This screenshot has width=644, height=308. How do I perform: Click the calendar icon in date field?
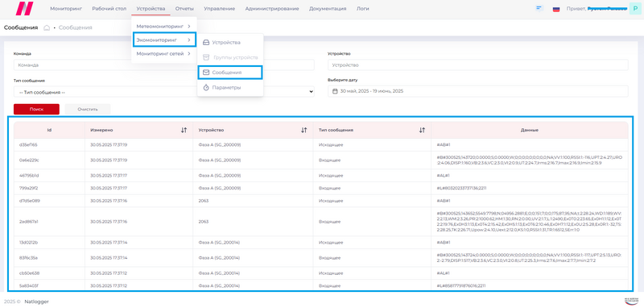pyautogui.click(x=335, y=91)
